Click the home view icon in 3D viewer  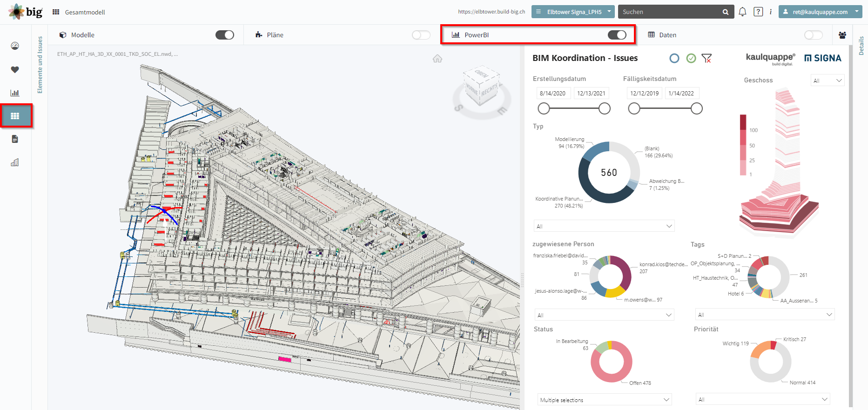tap(437, 59)
